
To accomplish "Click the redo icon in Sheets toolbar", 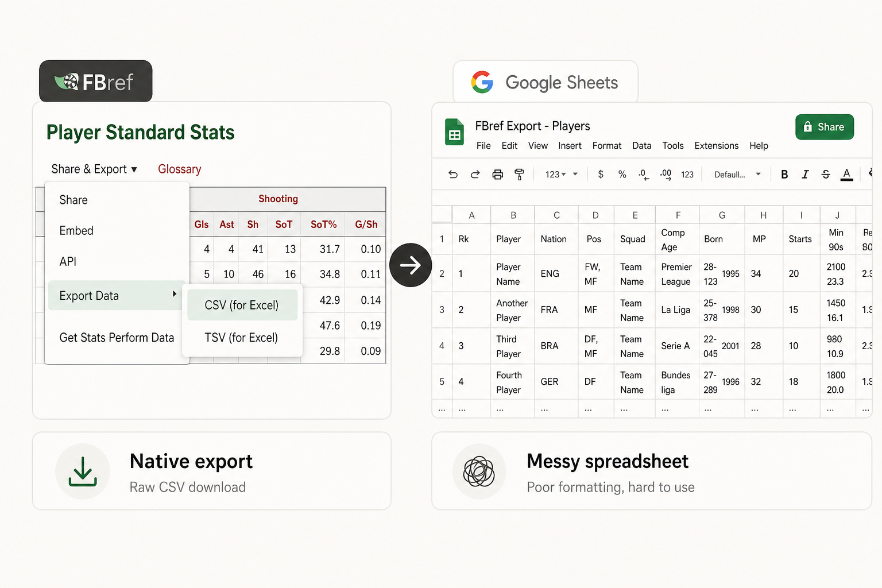I will pos(475,174).
